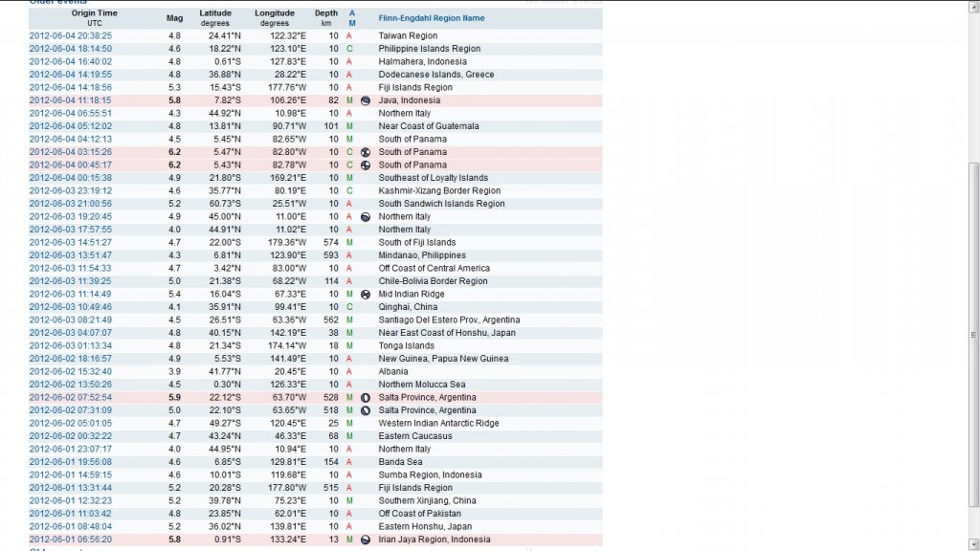Select region text Southern Xinjiang, China
980x551 pixels.
coord(427,501)
